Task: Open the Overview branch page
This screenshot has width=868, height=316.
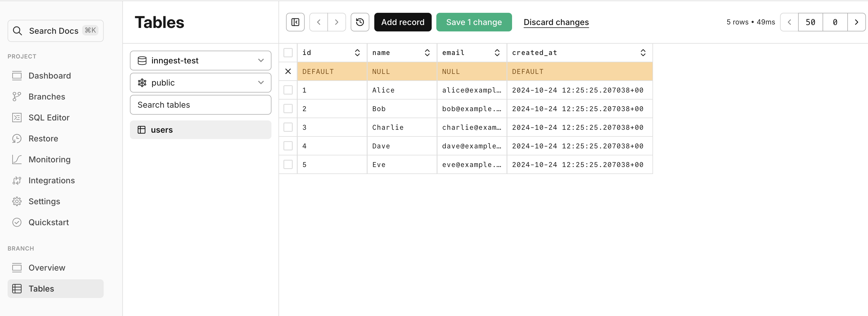Action: (x=47, y=267)
